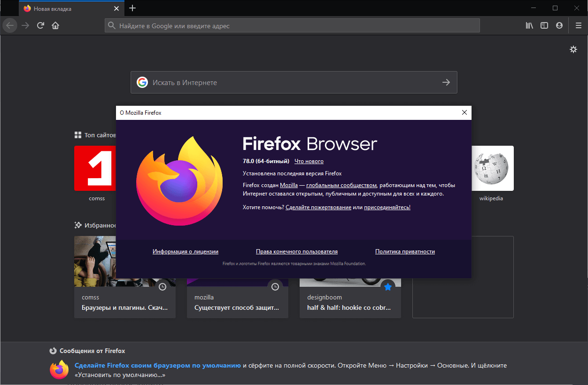Screen dimensions: 588x385
Task: Click the sidebar toggle icon
Action: (544, 25)
